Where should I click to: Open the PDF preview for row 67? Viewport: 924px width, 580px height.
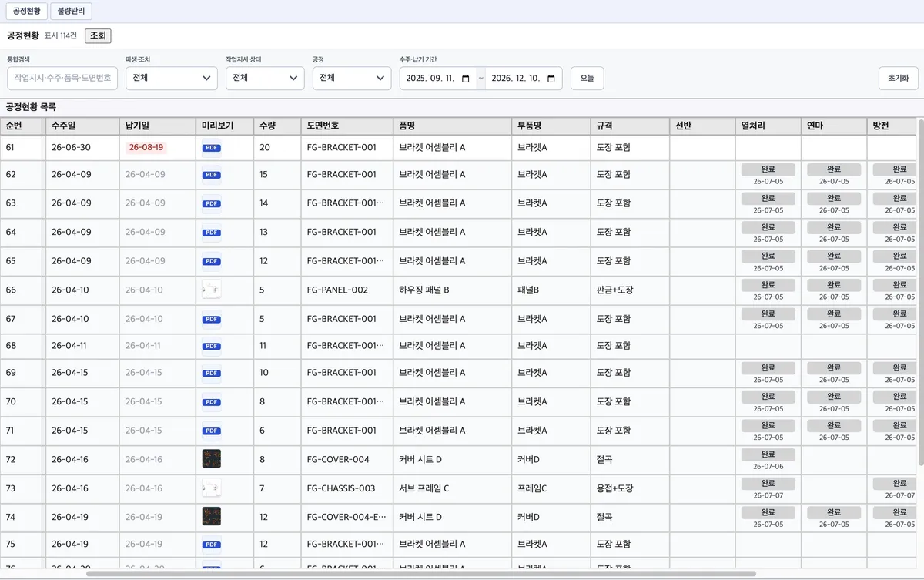(211, 319)
